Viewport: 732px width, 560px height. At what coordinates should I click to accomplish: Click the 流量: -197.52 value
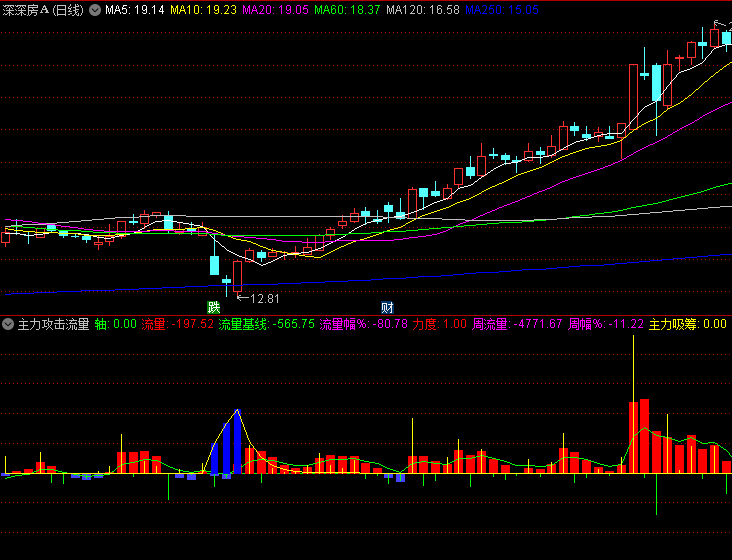pos(177,324)
